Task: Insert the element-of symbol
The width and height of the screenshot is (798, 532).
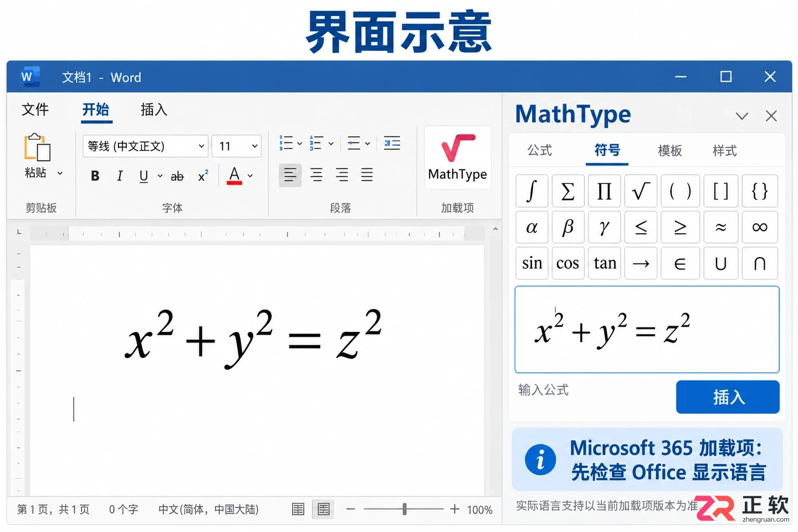Action: click(x=680, y=263)
